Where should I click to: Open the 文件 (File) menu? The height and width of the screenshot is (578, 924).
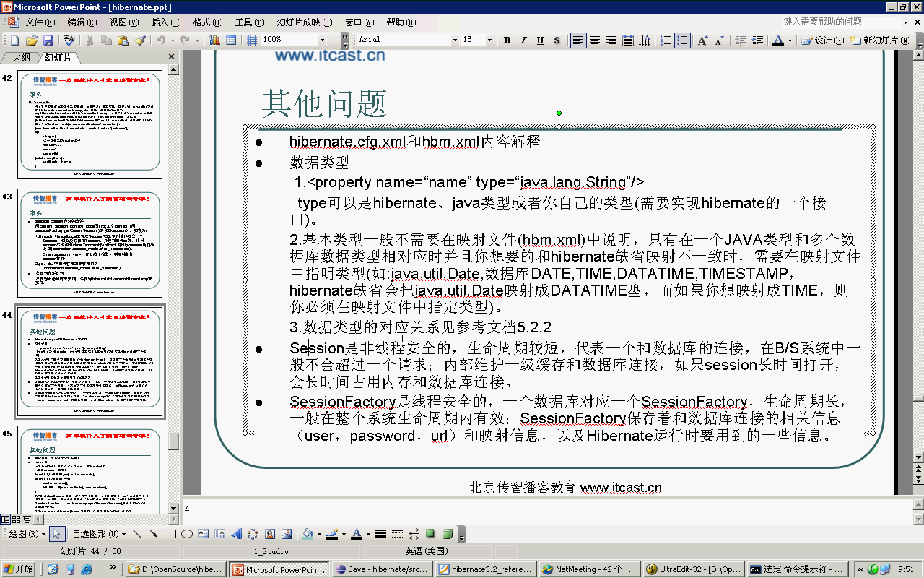coord(39,22)
